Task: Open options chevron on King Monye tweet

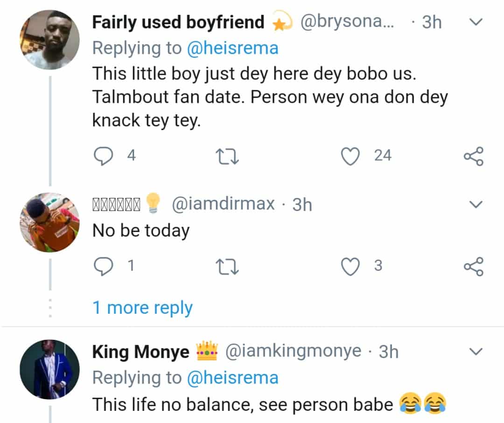Action: click(476, 351)
